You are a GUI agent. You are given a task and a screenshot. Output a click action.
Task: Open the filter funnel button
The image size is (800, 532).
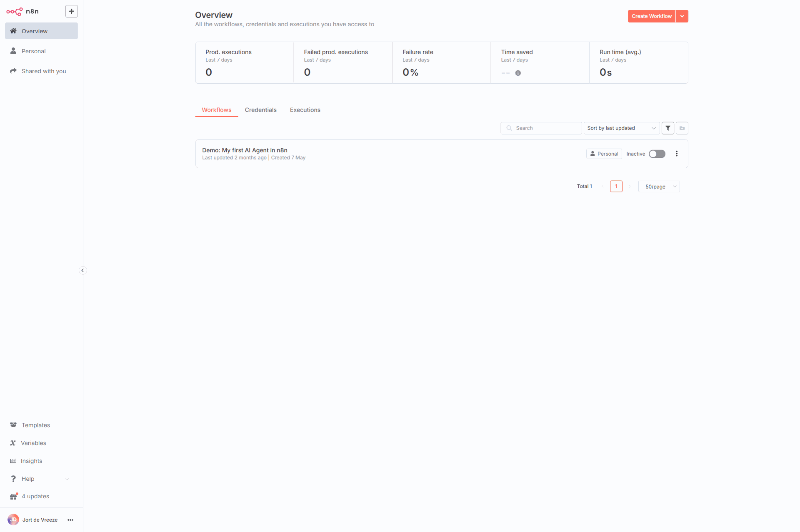[x=668, y=128]
